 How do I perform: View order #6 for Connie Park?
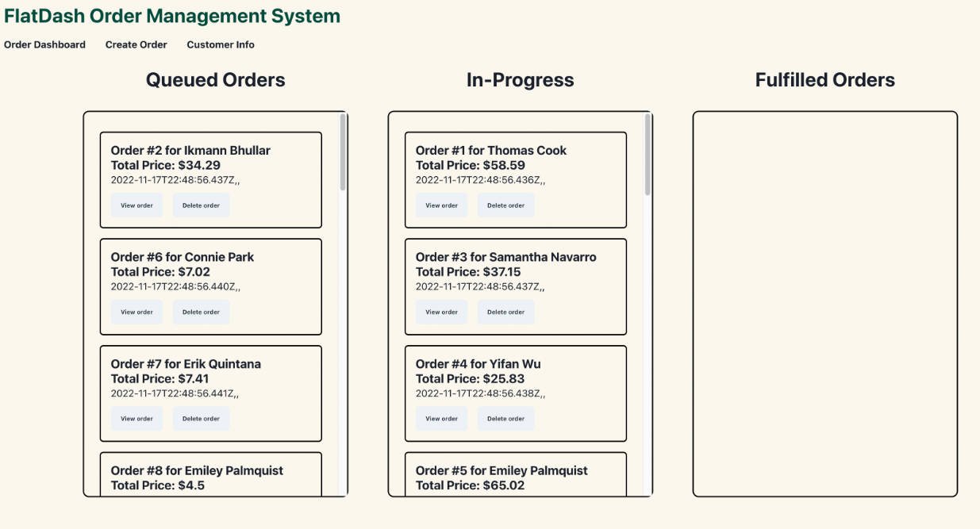coord(136,312)
